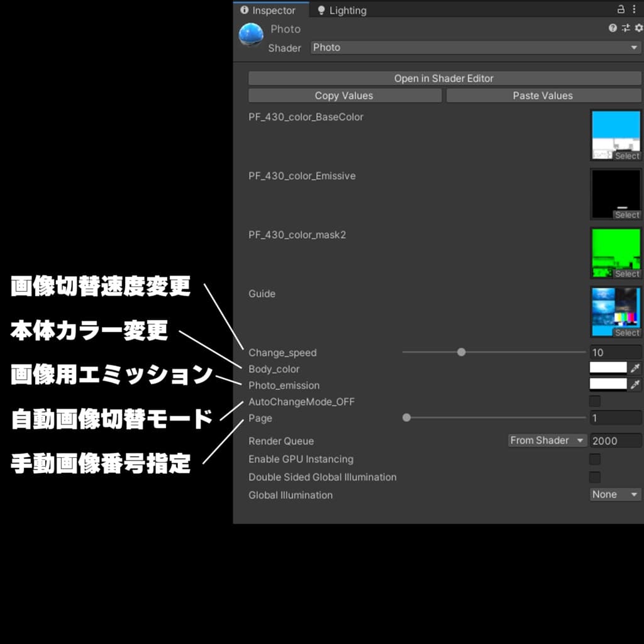Screen dimensions: 644x644
Task: Open the Global Illumination None dropdown
Action: [x=615, y=495]
